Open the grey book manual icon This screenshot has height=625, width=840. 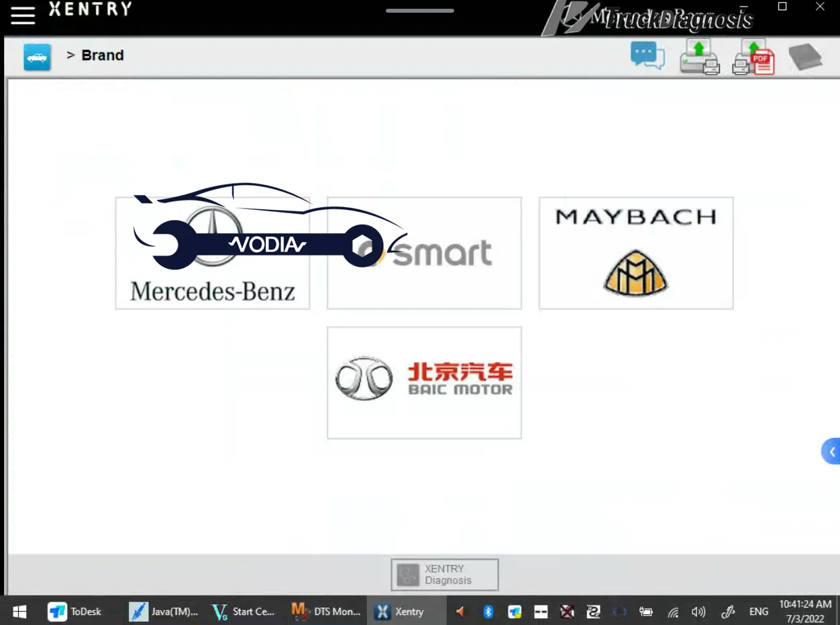click(x=805, y=57)
